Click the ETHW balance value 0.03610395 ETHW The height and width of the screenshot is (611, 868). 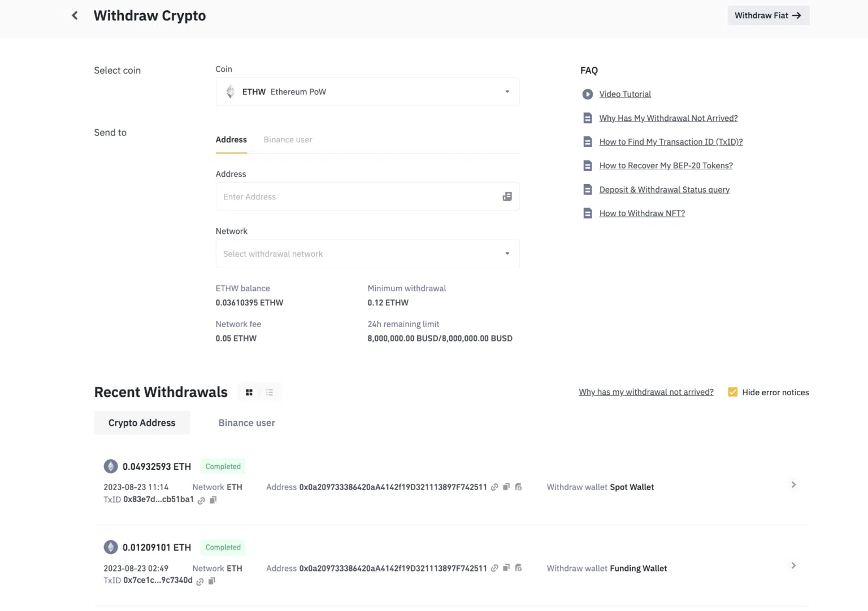pyautogui.click(x=249, y=303)
